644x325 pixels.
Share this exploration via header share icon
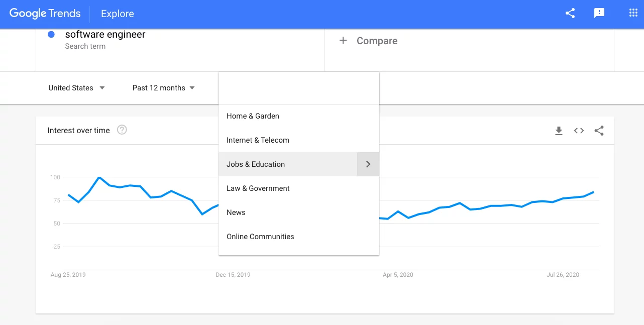tap(570, 14)
